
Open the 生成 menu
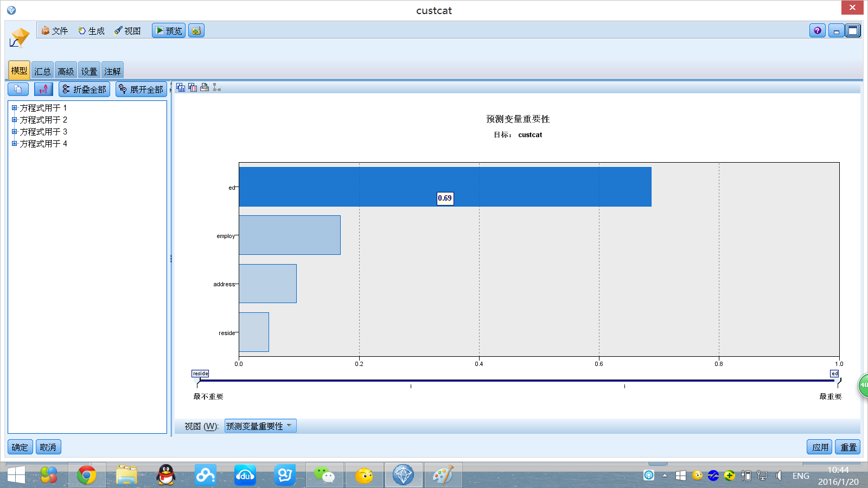coord(91,31)
